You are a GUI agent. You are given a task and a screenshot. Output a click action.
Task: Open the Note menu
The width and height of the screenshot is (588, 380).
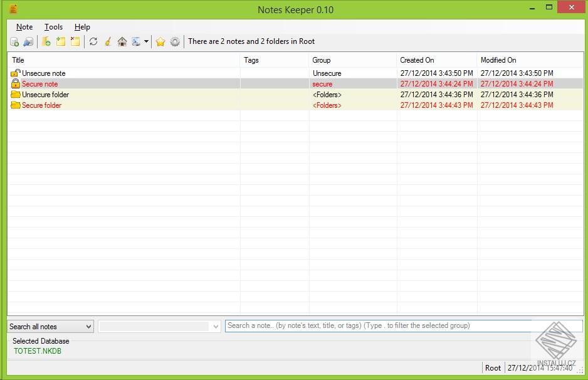[24, 27]
